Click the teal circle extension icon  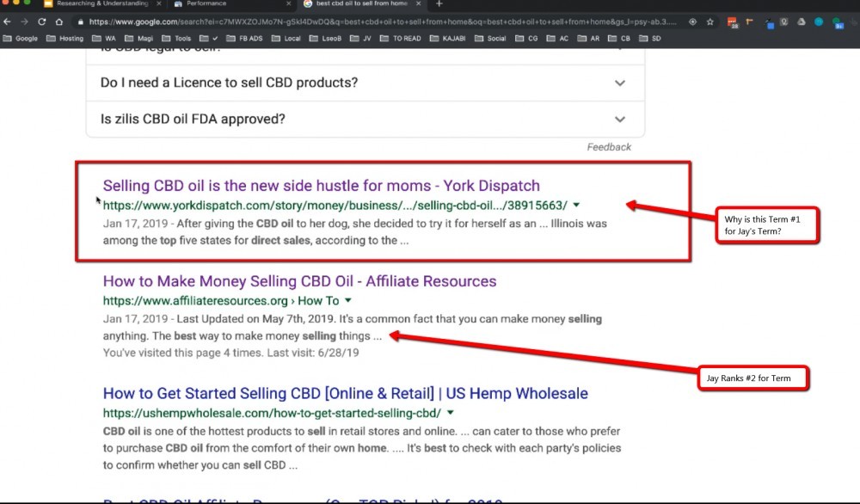(x=819, y=22)
